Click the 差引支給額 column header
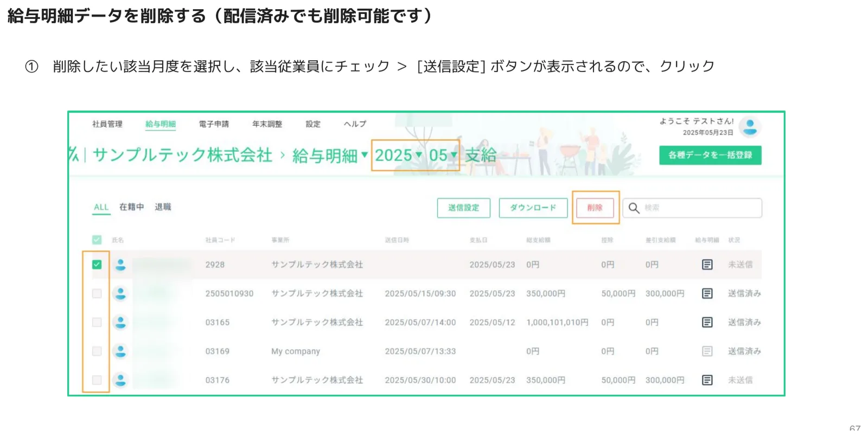 point(661,240)
